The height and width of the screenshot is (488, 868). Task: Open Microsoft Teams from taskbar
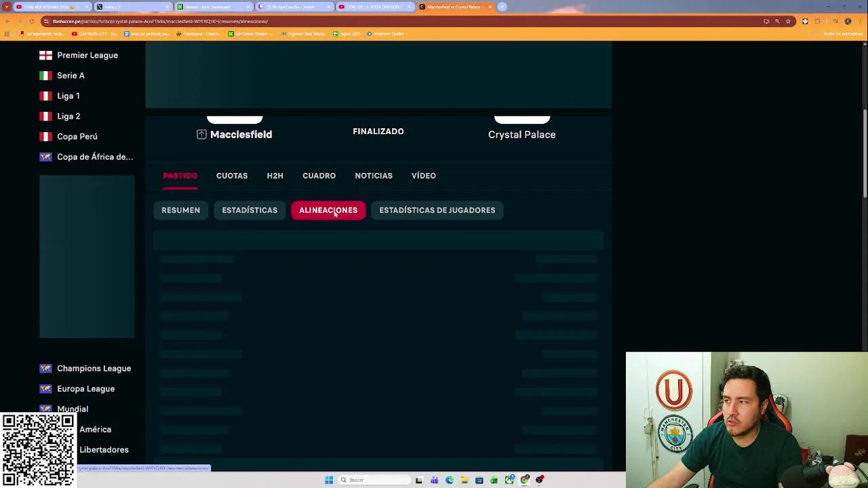point(434,480)
